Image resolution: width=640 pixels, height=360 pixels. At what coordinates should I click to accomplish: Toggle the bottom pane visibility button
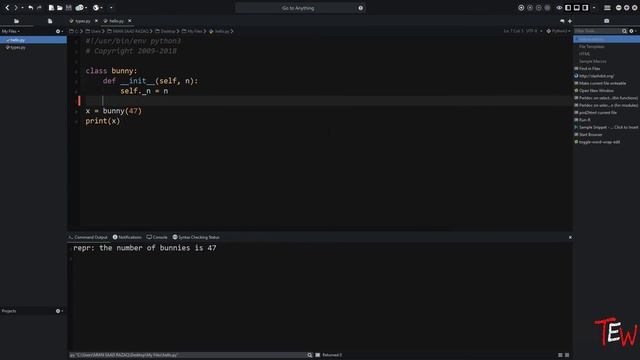pos(576,8)
